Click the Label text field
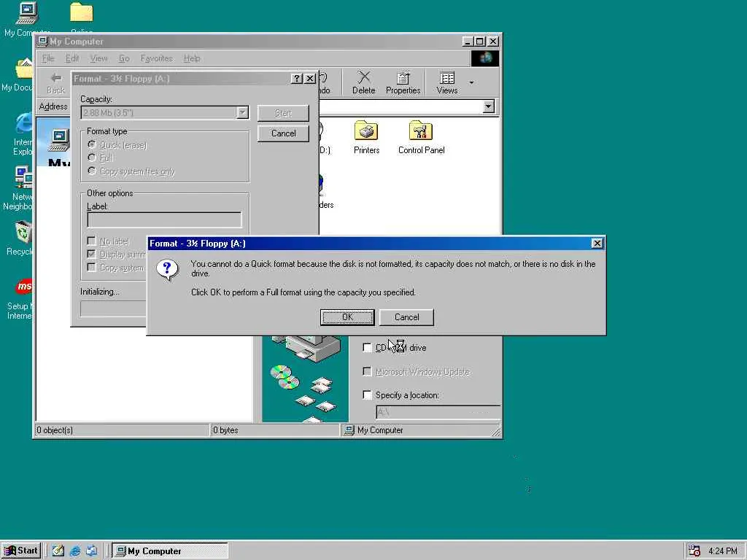 [164, 219]
